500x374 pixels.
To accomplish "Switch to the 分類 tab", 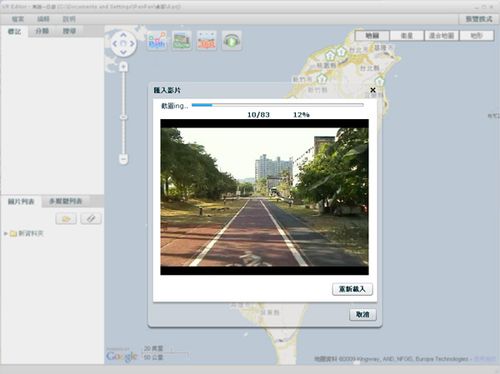I will pyautogui.click(x=42, y=31).
